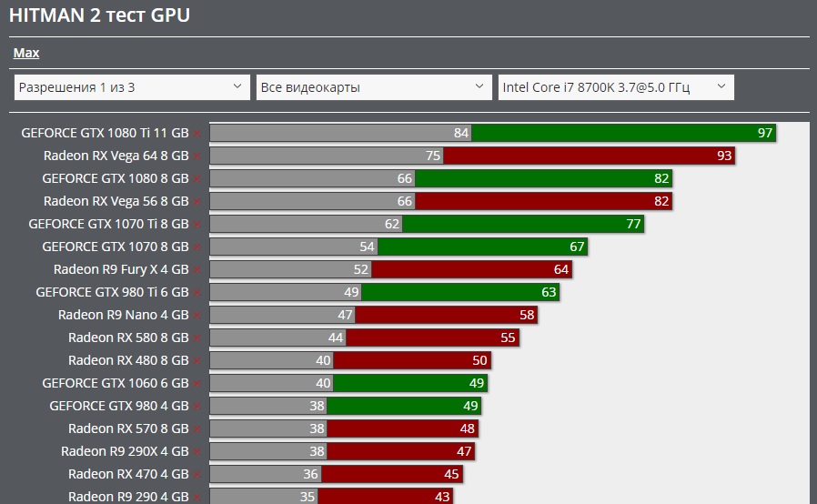This screenshot has height=504, width=817.
Task: Open the Intel Core i7 8700K processor dropdown
Action: click(x=616, y=87)
